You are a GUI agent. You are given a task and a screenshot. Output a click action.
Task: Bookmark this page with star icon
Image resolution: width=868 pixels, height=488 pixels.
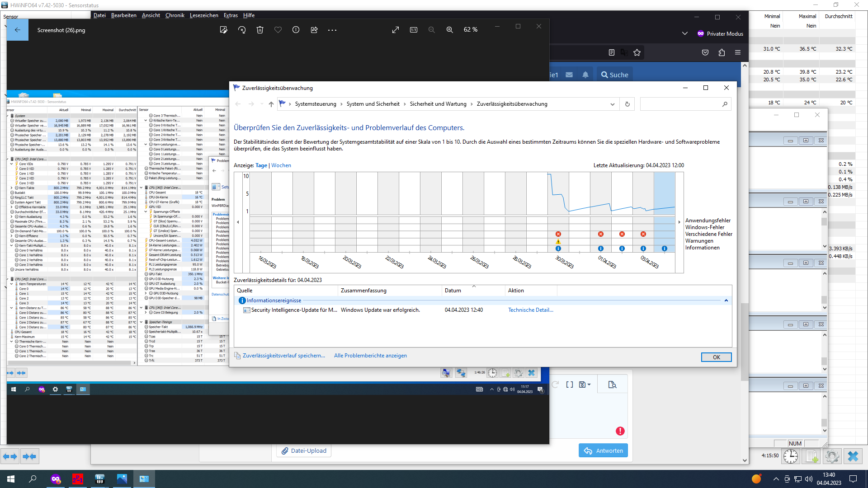pyautogui.click(x=637, y=52)
